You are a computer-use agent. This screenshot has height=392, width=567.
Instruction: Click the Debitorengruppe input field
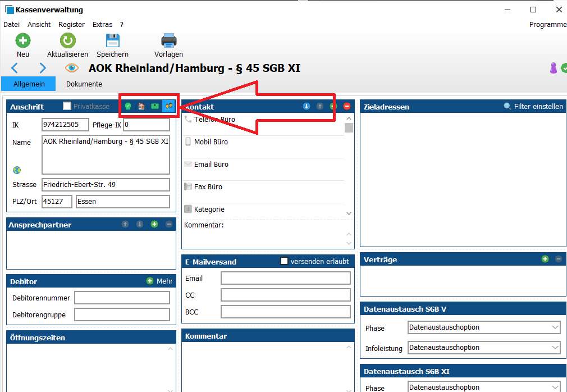point(122,314)
